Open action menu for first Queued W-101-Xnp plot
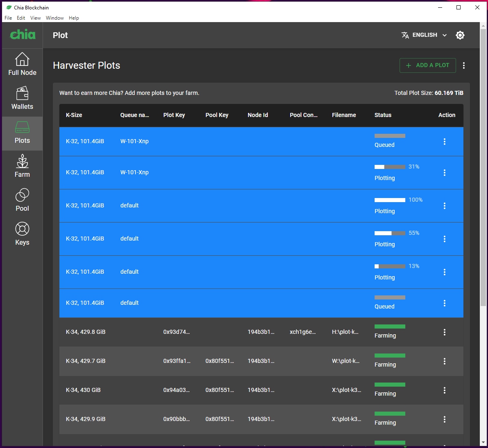This screenshot has width=488, height=448. pos(445,142)
